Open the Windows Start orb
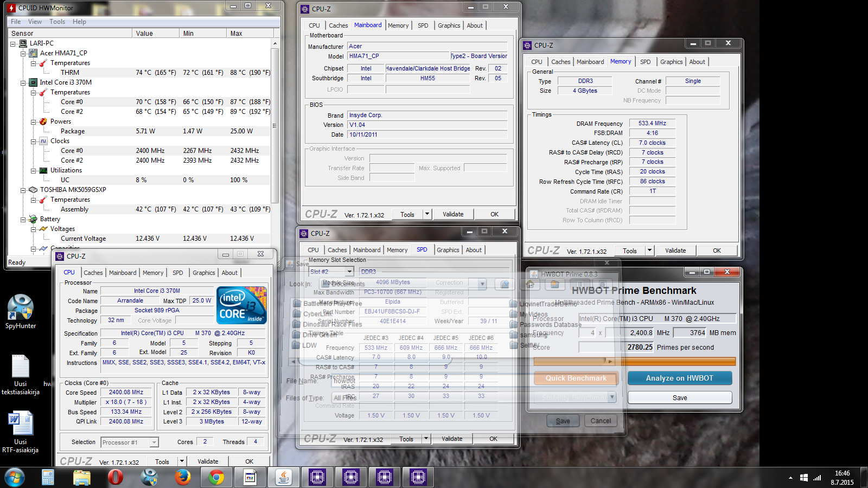 pos(15,477)
